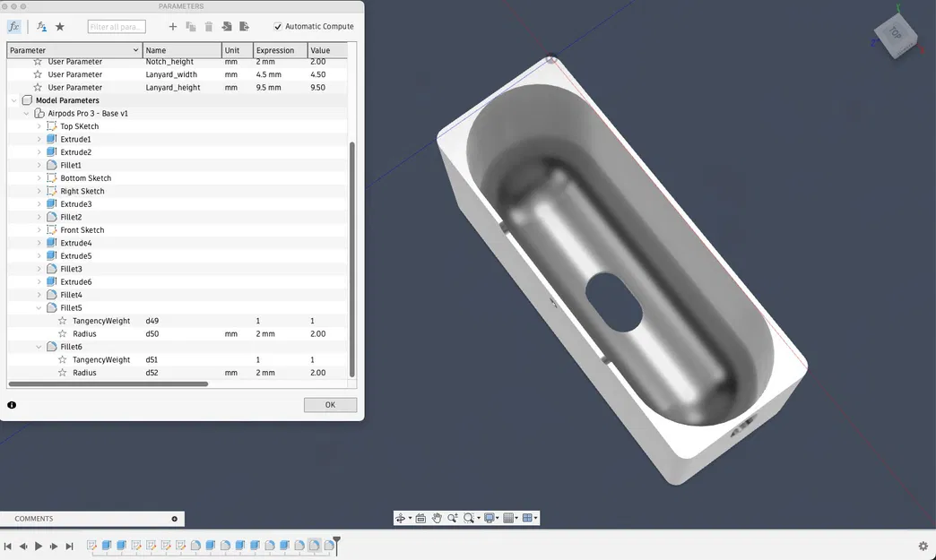Click the ViewCube TOP face
936x560 pixels.
point(894,34)
